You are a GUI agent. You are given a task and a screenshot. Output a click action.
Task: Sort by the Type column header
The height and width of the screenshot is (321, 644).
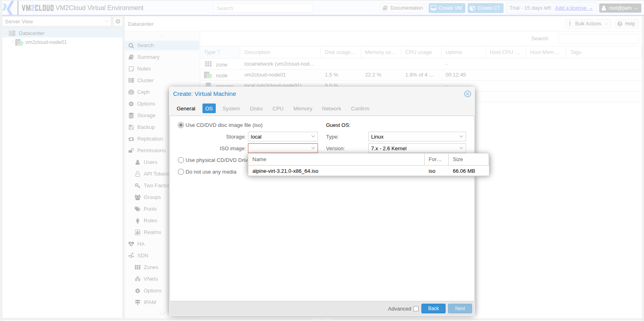coord(220,52)
